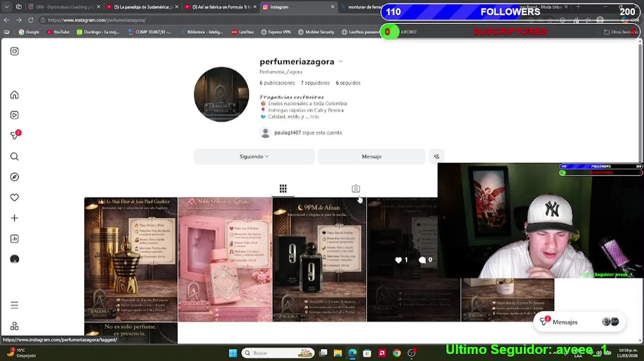Screen dimensions: 644x361
Task: Open the 'No es solo perfume' post
Action: (131, 333)
